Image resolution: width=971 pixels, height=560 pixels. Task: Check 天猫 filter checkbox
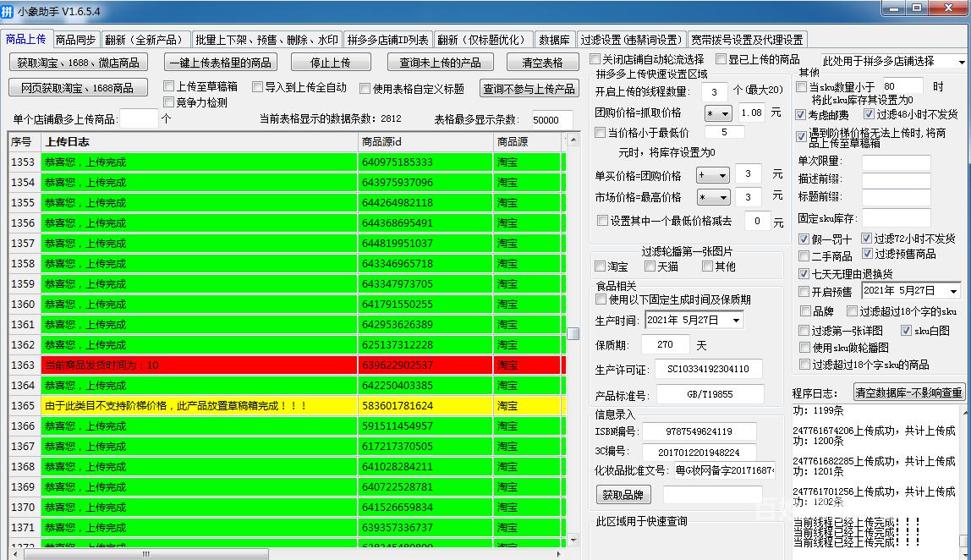650,266
